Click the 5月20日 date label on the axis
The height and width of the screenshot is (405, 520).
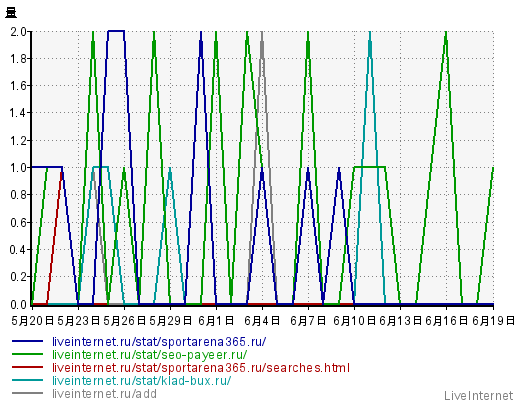32,321
